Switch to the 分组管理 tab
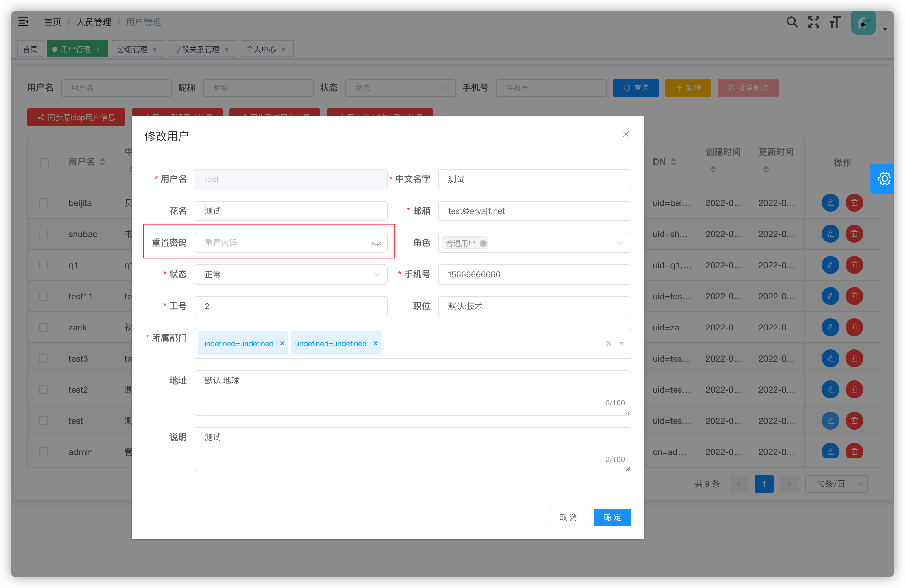The height and width of the screenshot is (588, 905). click(x=138, y=49)
